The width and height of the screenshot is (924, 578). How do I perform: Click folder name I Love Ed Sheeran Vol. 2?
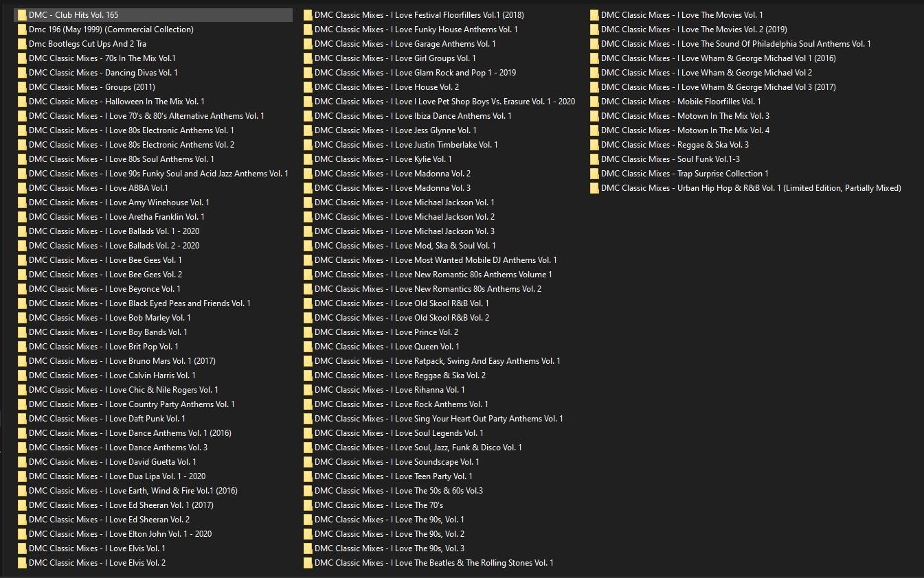(x=109, y=520)
